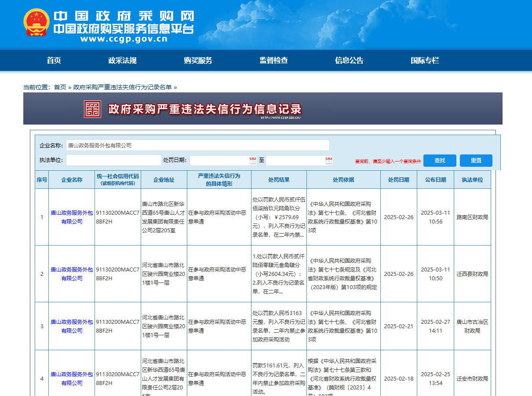The width and height of the screenshot is (532, 396).
Task: Click the end date field after 至
Action: tap(295, 161)
